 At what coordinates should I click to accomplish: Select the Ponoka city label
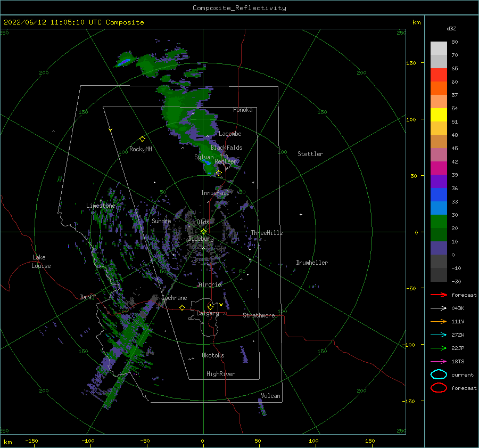tap(243, 110)
